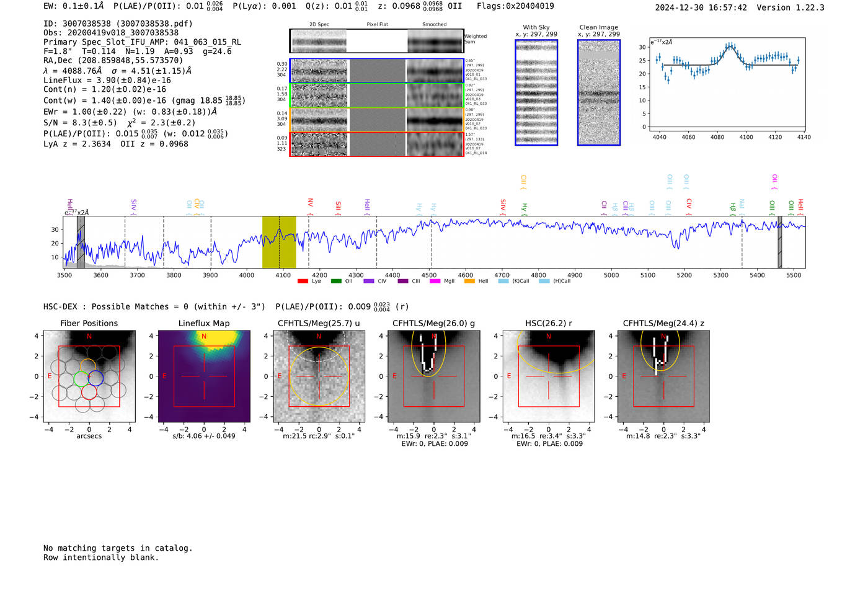This screenshot has width=868, height=591.
Task: Click the hatched gray band near 5460
Action: pyautogui.click(x=780, y=242)
